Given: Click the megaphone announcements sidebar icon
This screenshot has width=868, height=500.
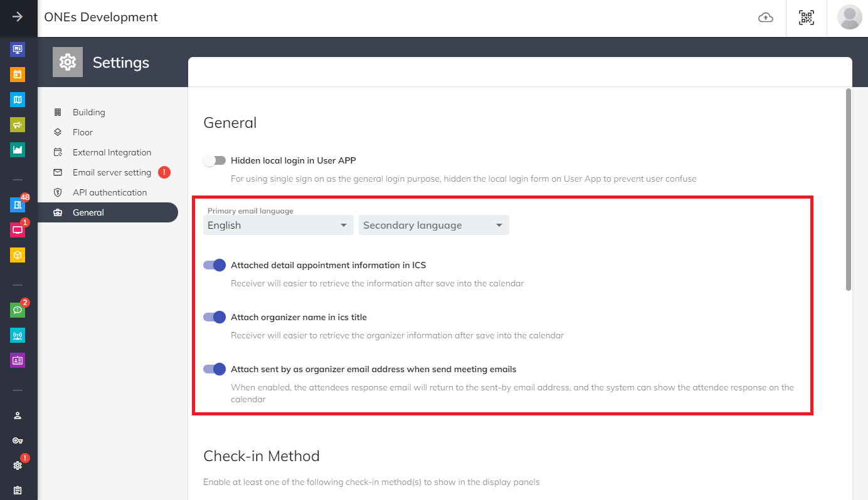Looking at the screenshot, I should point(18,125).
